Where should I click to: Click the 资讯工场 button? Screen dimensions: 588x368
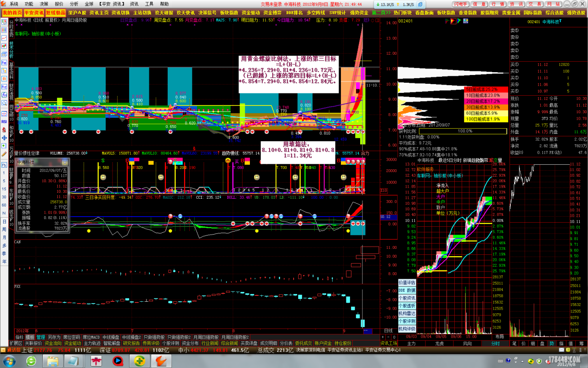point(389,343)
